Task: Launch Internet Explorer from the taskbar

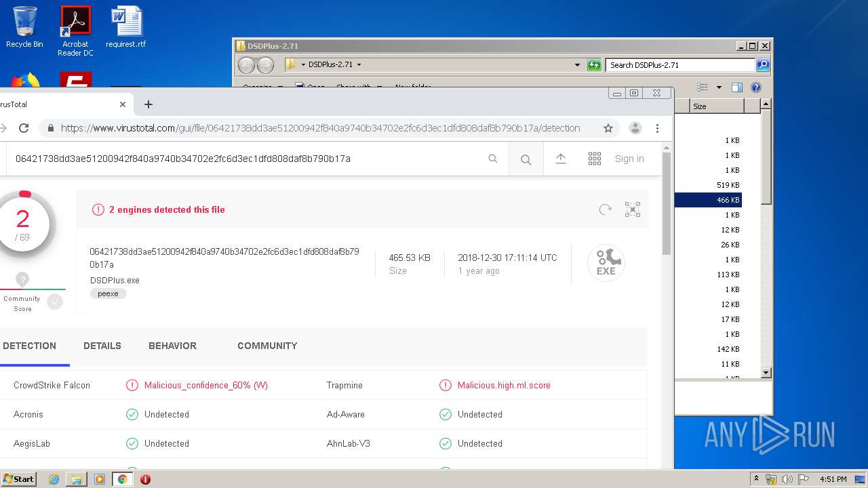Action: coord(54,479)
